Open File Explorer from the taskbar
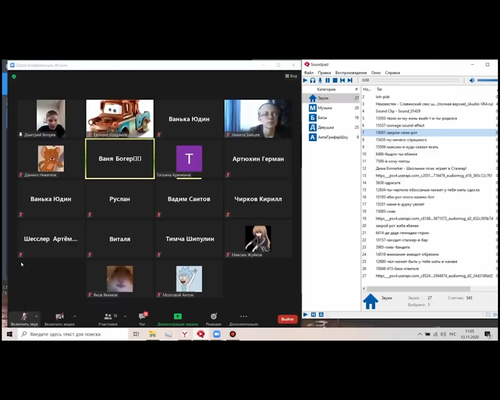This screenshot has width=500, height=400. [152, 334]
